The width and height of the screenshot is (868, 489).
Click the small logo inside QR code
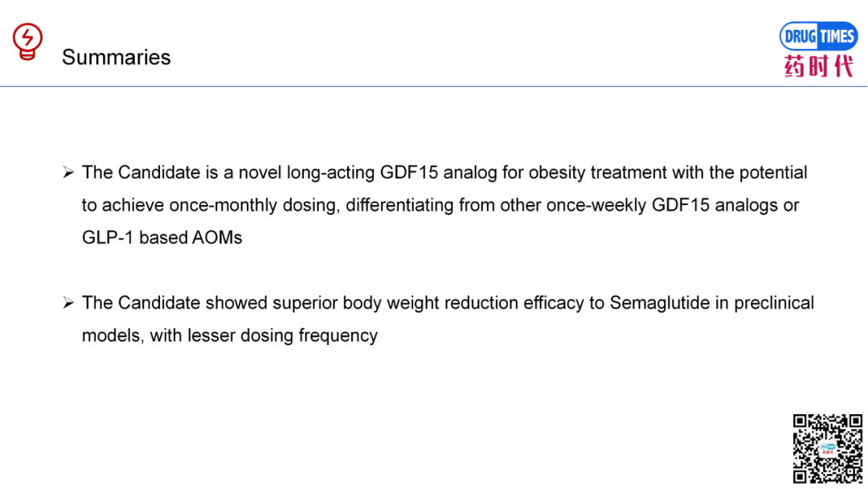828,449
